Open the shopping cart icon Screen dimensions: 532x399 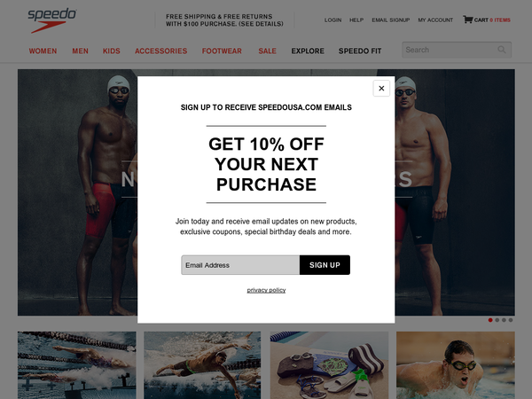(468, 20)
